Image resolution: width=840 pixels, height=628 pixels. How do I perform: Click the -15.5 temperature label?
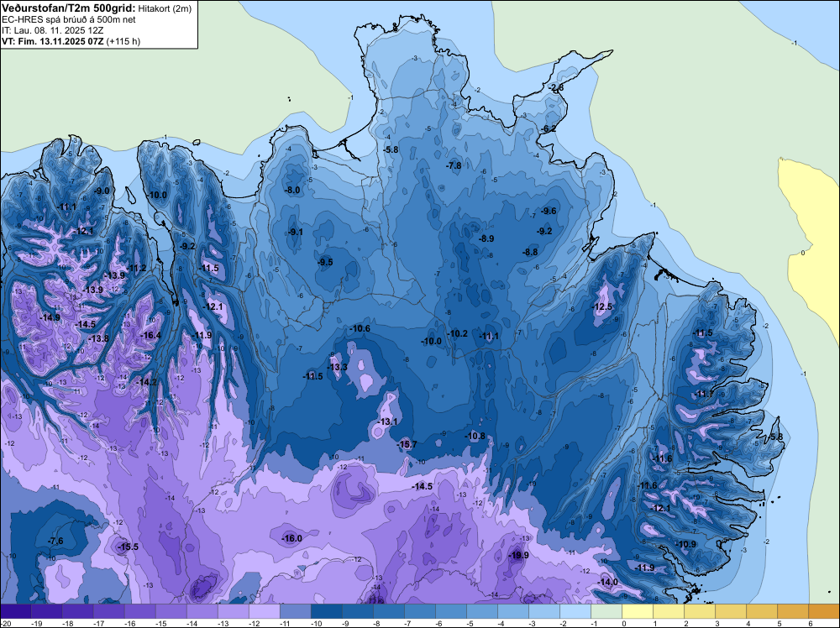[x=128, y=547]
